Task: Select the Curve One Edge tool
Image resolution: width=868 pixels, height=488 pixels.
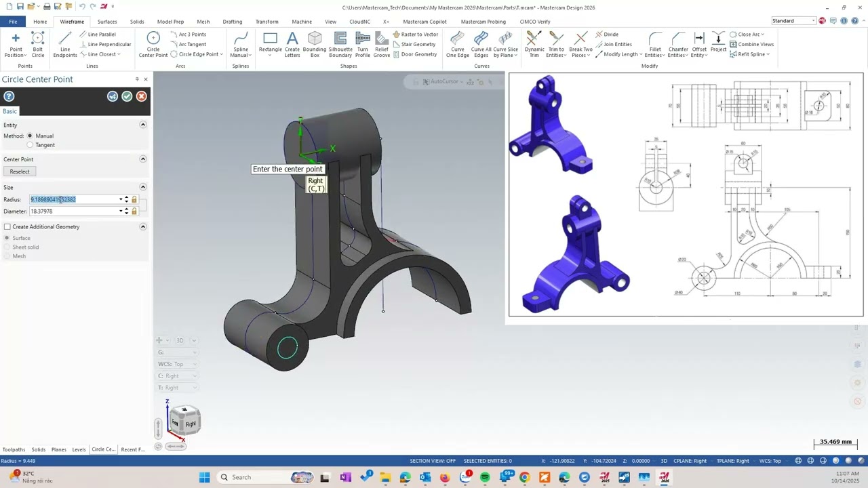Action: tap(458, 44)
